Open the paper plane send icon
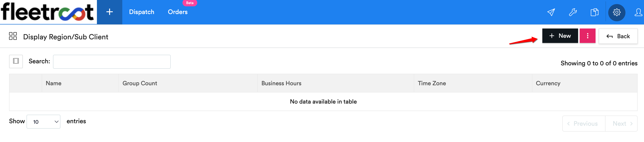 551,12
